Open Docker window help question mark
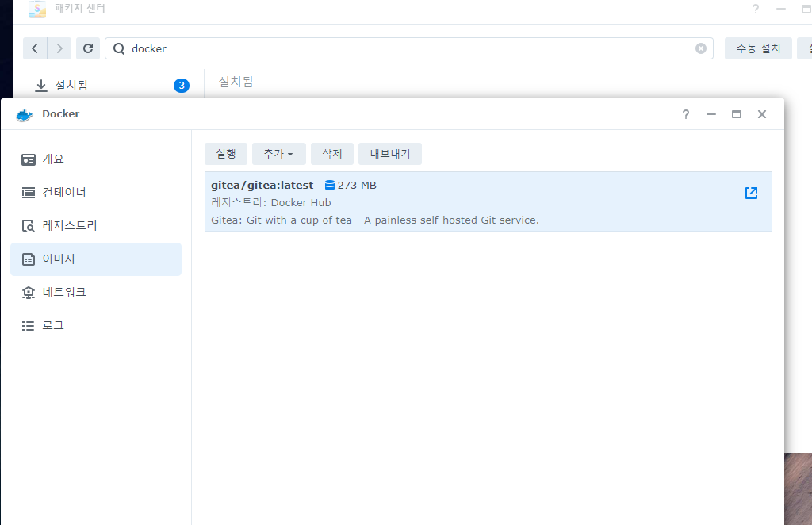 point(686,114)
